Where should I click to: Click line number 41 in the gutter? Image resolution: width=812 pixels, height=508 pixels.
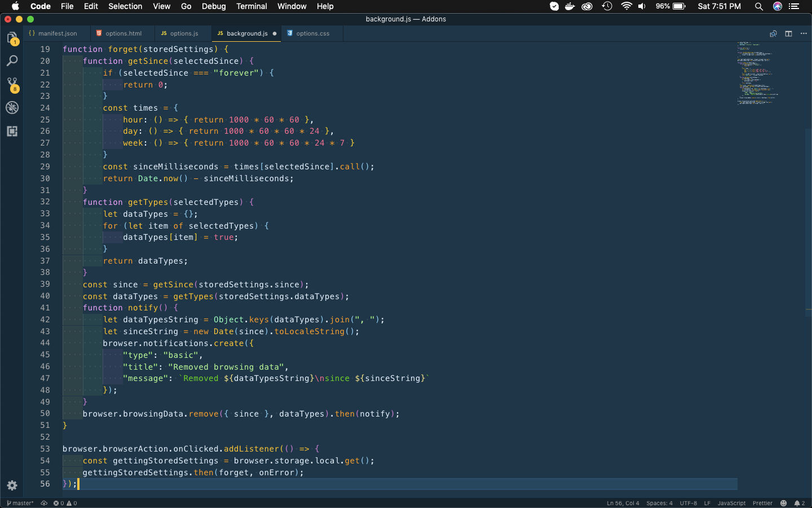coord(45,308)
